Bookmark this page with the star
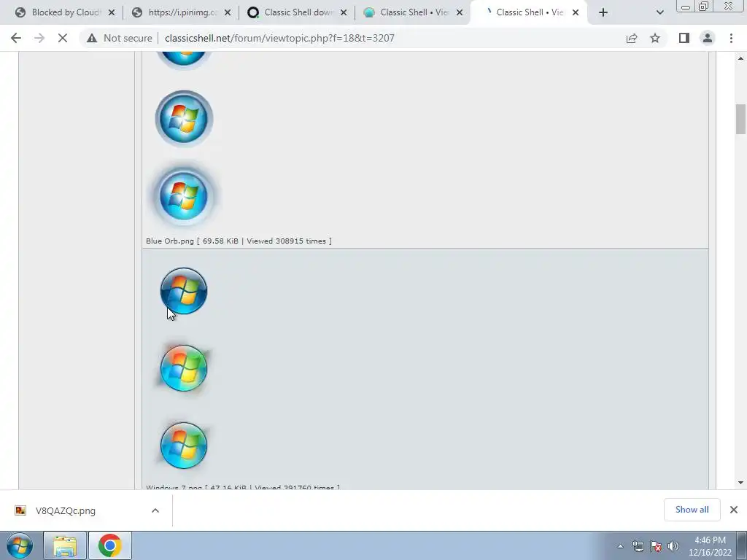Viewport: 747px width, 560px height. (x=655, y=38)
